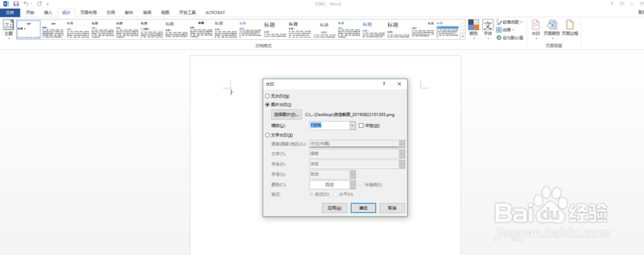Expand the Size (字号) dropdown in dialog
Viewport: 644px width, 255px height.
352,174
